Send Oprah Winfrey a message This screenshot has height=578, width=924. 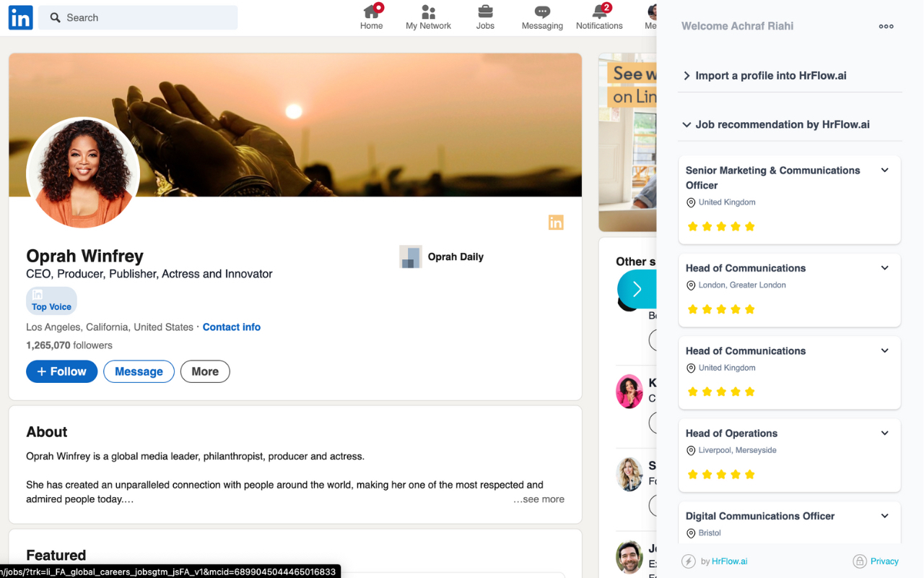click(x=139, y=371)
